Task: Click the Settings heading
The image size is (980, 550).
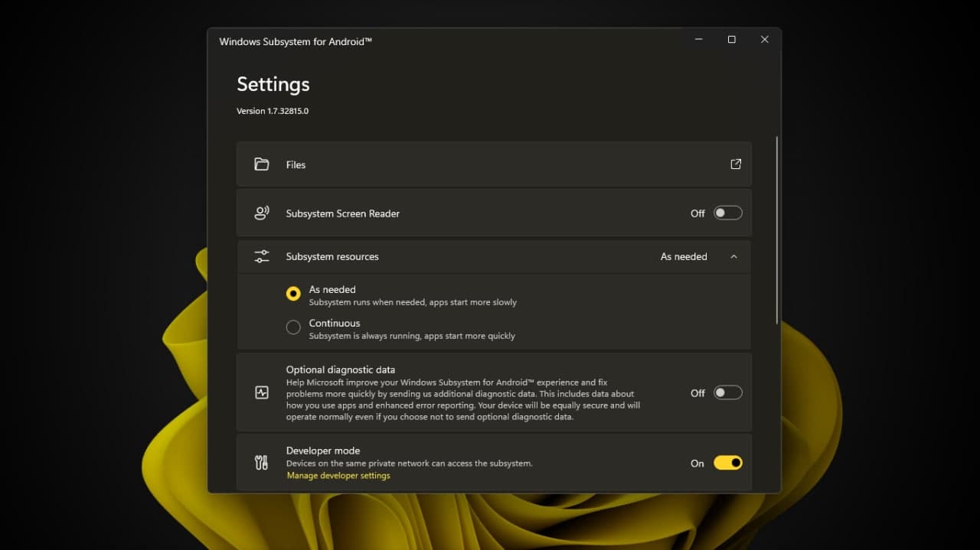Action: pyautogui.click(x=273, y=84)
